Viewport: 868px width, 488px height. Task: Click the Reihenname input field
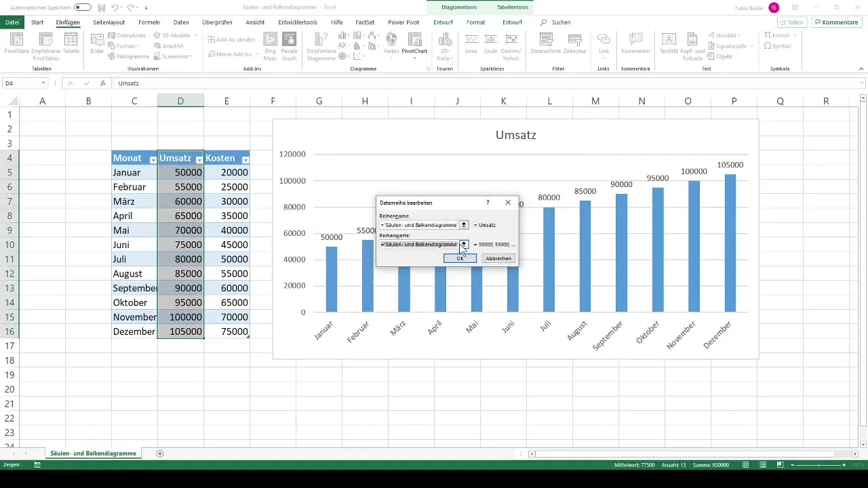(x=418, y=224)
